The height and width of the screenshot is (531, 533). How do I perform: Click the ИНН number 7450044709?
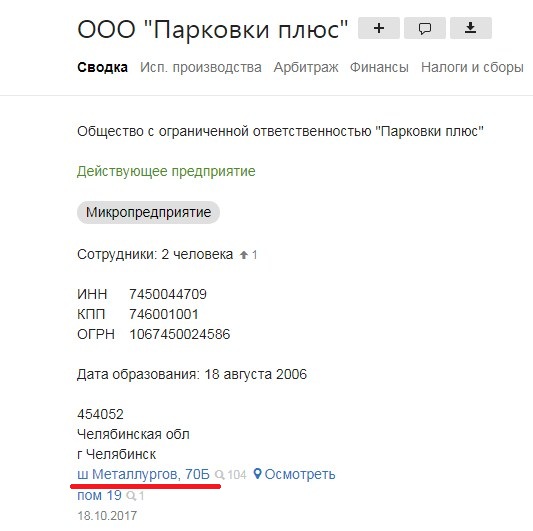(x=168, y=294)
